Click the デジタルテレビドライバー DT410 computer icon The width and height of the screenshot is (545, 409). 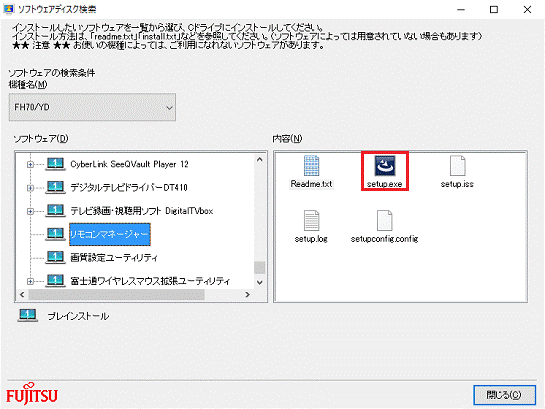(x=55, y=187)
